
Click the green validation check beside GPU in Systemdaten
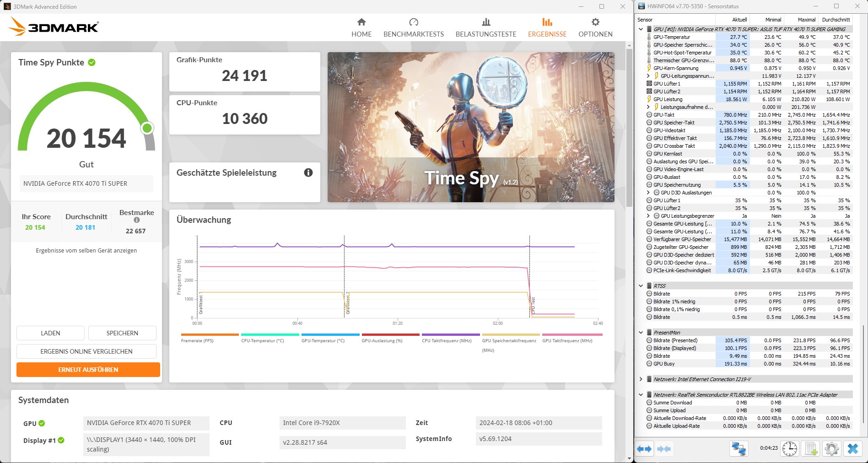coord(42,423)
